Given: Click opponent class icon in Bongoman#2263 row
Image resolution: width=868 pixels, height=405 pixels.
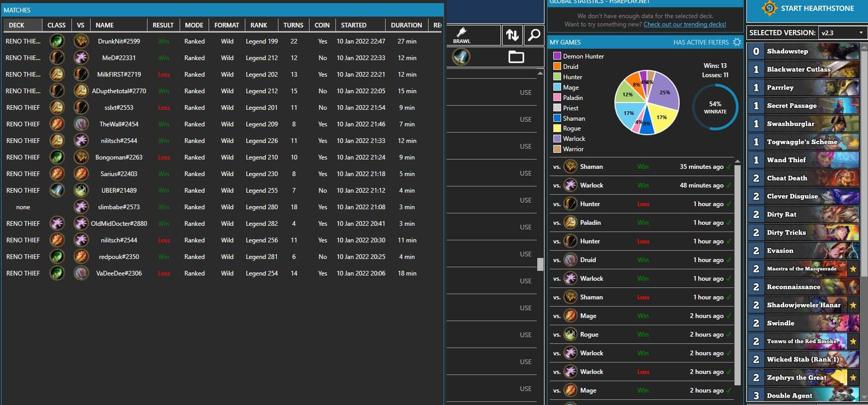Looking at the screenshot, I should pyautogui.click(x=81, y=157).
